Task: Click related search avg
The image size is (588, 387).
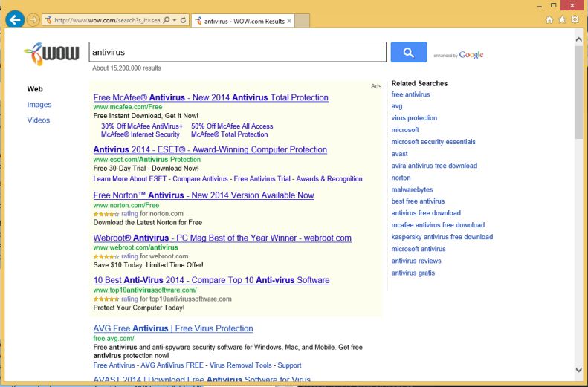Action: [397, 106]
